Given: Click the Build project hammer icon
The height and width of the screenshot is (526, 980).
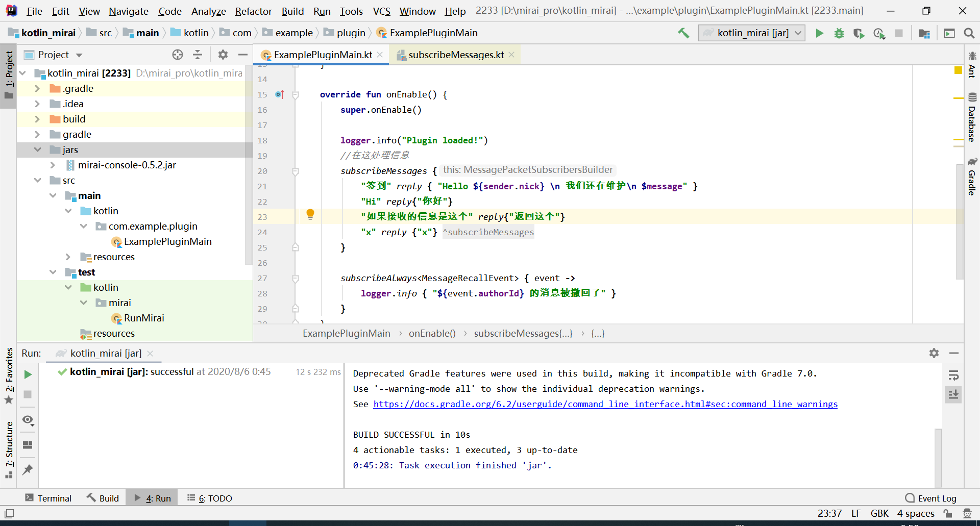Looking at the screenshot, I should (683, 33).
